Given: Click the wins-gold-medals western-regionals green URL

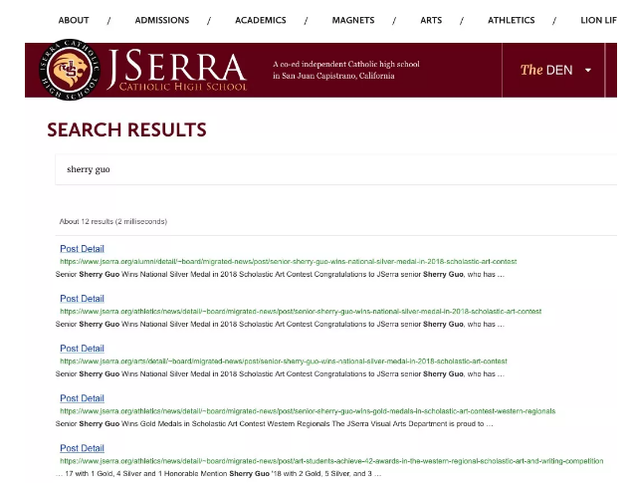Looking at the screenshot, I should [x=307, y=411].
